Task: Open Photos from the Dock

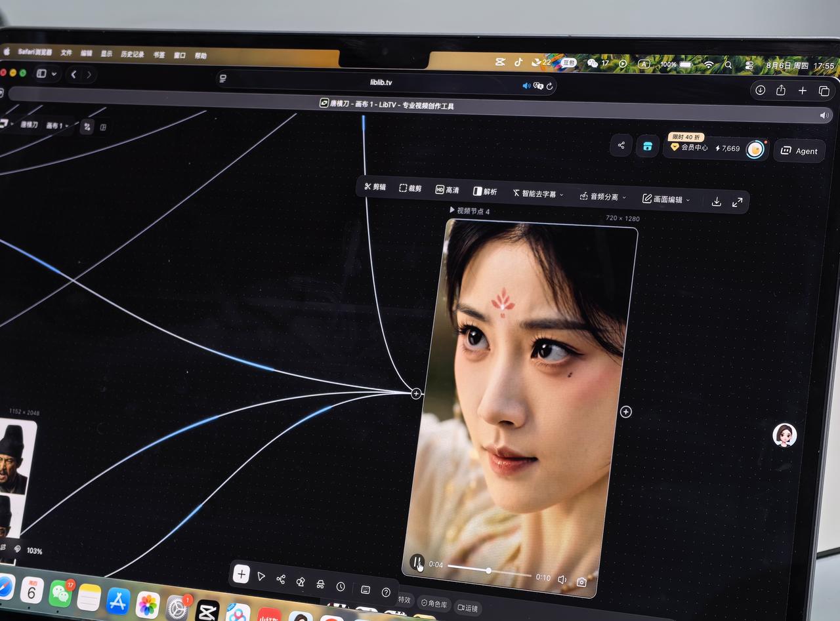Action: tap(148, 605)
